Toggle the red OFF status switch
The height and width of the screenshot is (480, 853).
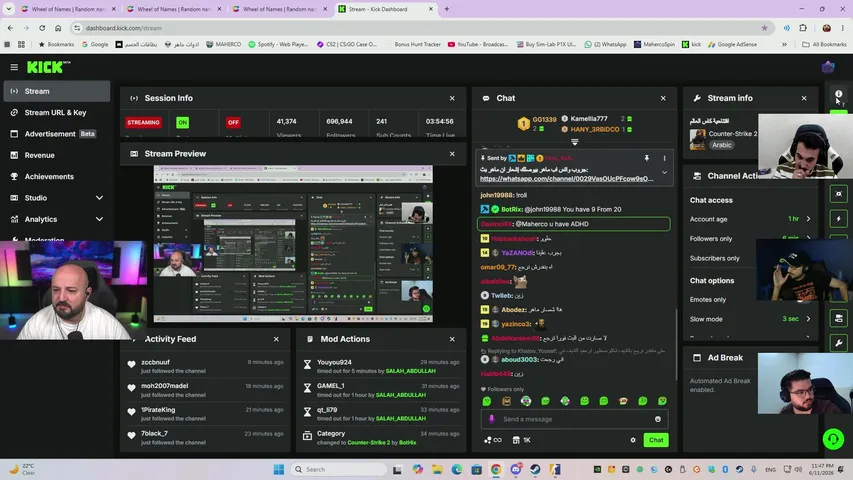pyautogui.click(x=233, y=122)
